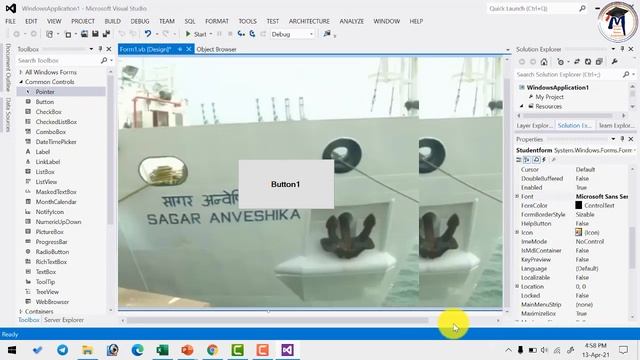Click the Quick Launch input field
640x360 pixels.
(x=532, y=8)
